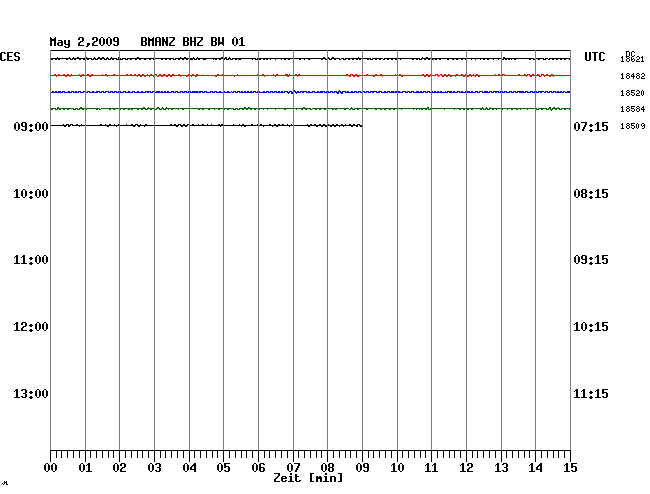Click the DC value '18621'
650x494 pixels.
(x=632, y=59)
